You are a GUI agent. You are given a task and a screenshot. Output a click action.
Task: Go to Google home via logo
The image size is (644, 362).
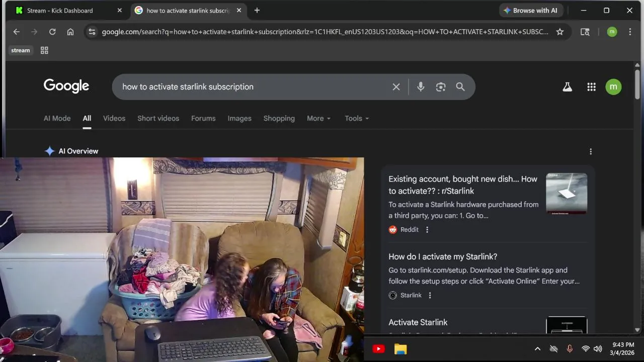point(66,86)
